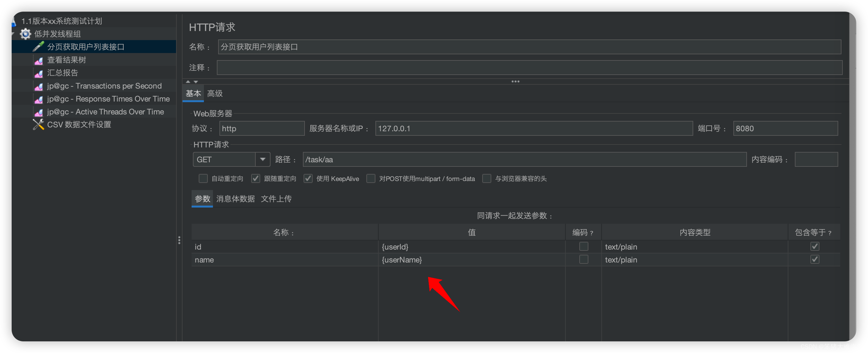Click the 名称 column header
Image resolution: width=868 pixels, height=353 pixels.
point(285,232)
